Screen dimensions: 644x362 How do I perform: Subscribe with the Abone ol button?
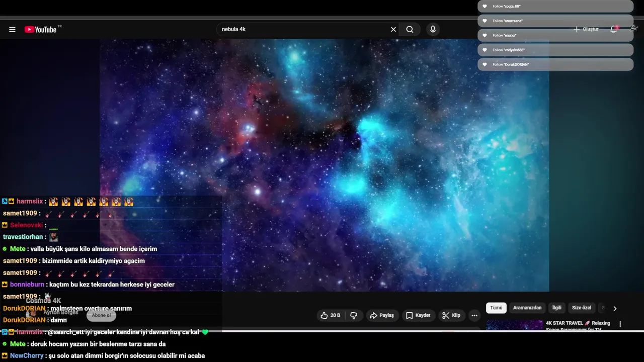click(101, 315)
